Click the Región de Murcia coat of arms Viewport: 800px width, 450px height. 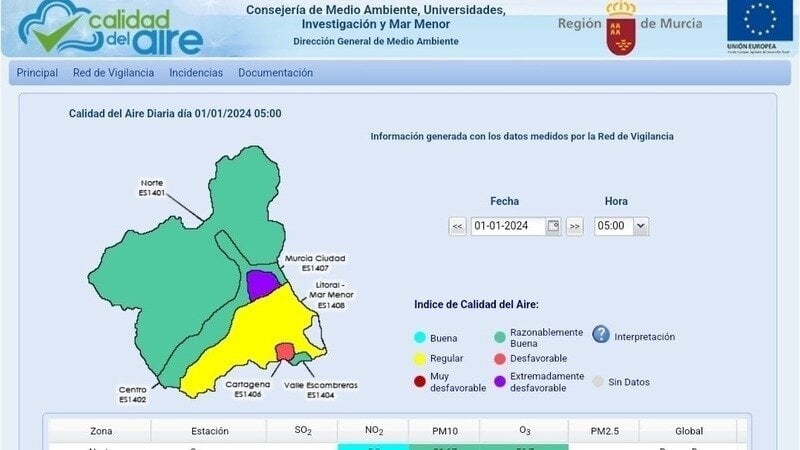pos(620,28)
